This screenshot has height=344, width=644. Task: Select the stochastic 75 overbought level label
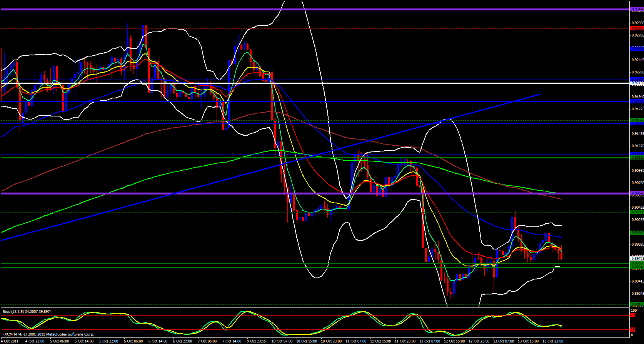coord(632,315)
